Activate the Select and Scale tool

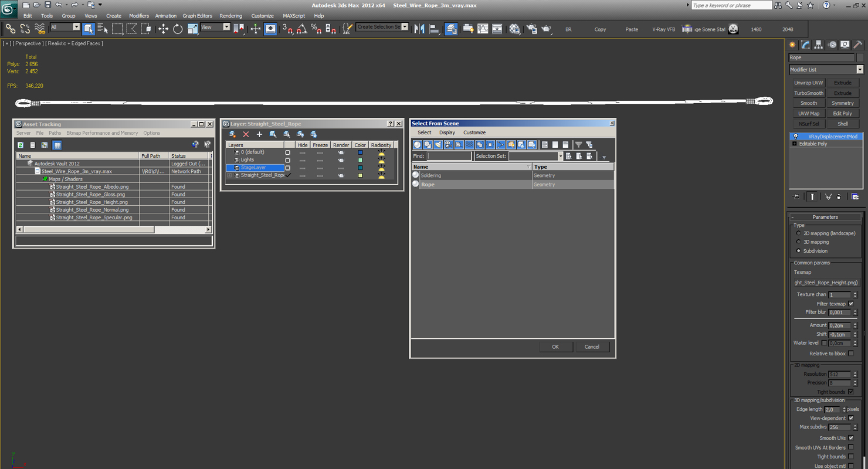coord(192,29)
